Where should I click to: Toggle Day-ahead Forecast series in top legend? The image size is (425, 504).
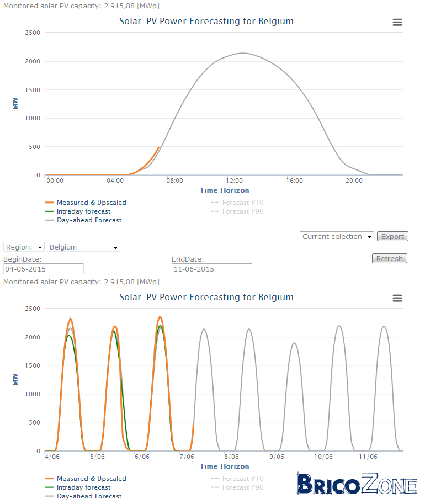pyautogui.click(x=83, y=220)
